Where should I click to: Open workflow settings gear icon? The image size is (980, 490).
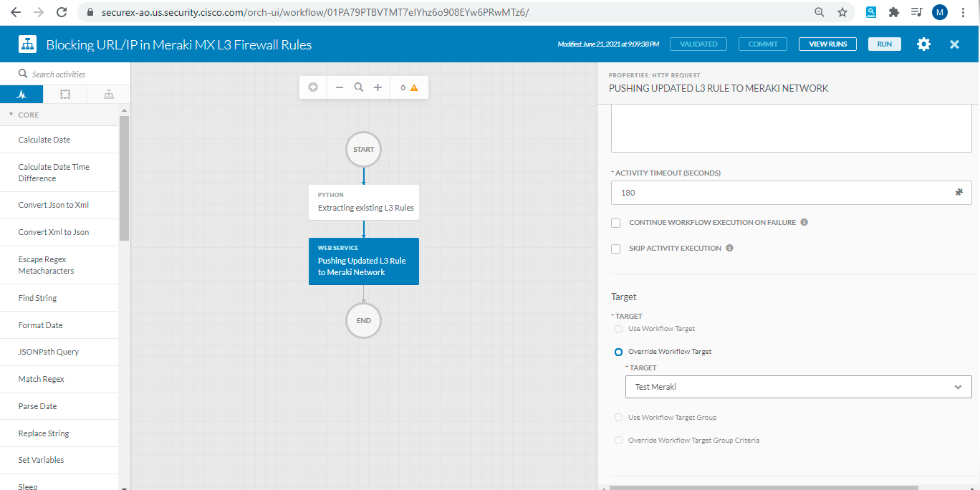point(924,44)
